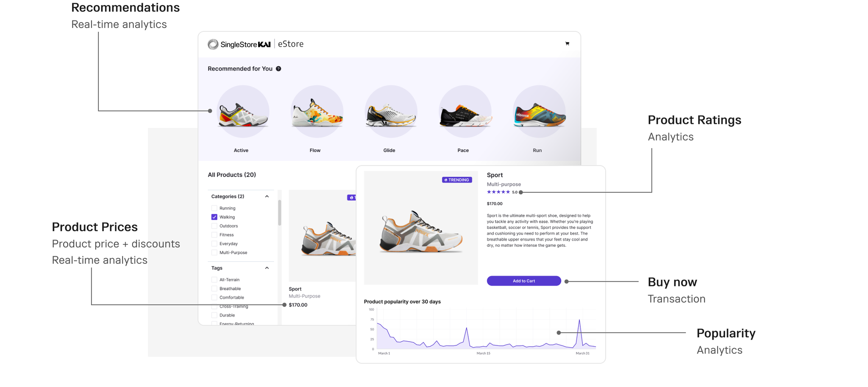This screenshot has height=387, width=868.
Task: Check the Breathable tag
Action: coord(214,288)
